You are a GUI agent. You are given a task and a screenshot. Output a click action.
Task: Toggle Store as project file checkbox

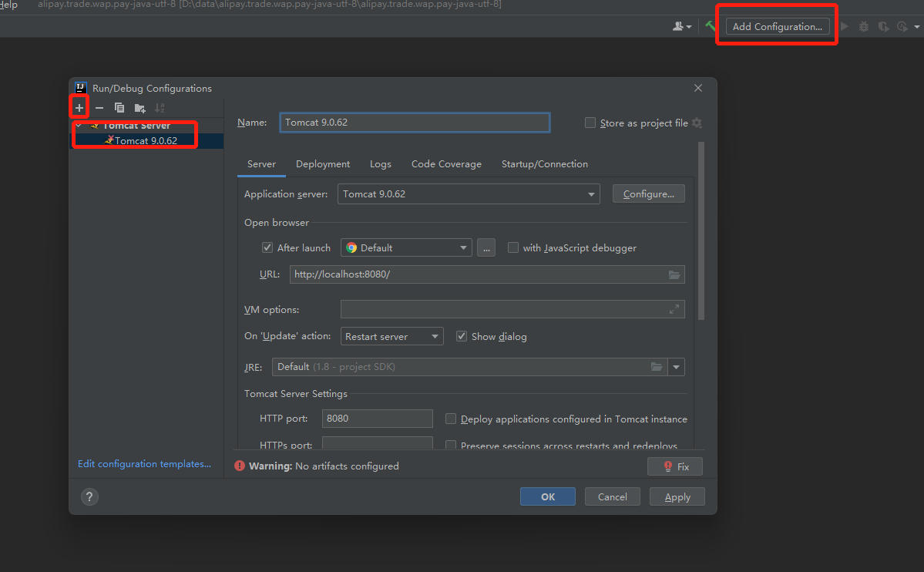(x=590, y=123)
